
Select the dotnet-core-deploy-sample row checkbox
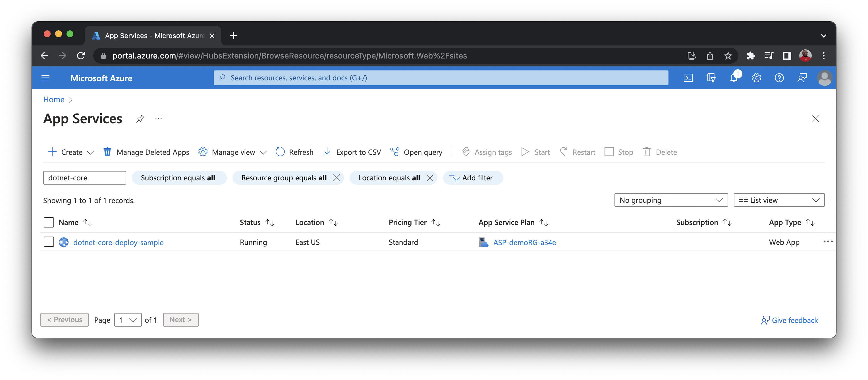[x=49, y=242]
